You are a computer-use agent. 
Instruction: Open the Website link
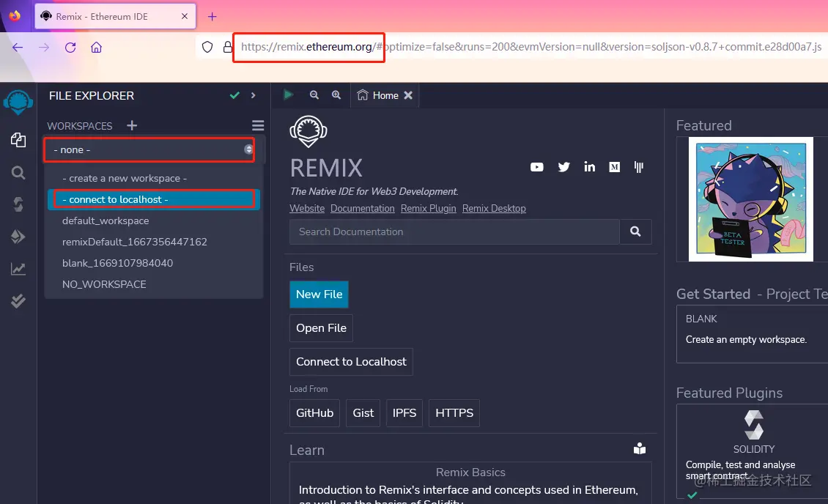307,209
